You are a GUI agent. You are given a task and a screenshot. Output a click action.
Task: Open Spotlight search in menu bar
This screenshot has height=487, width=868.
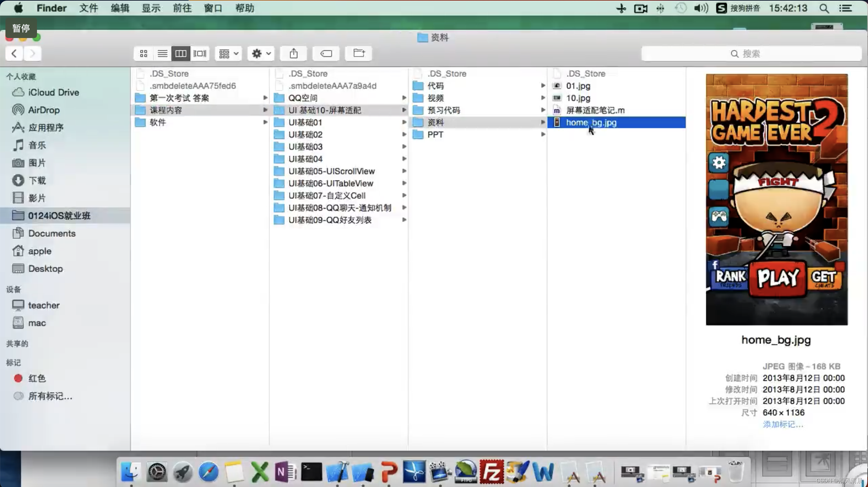[824, 8]
